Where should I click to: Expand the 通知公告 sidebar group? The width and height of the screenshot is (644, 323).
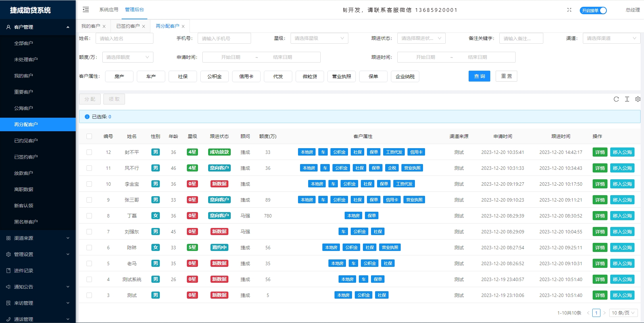(x=68, y=287)
